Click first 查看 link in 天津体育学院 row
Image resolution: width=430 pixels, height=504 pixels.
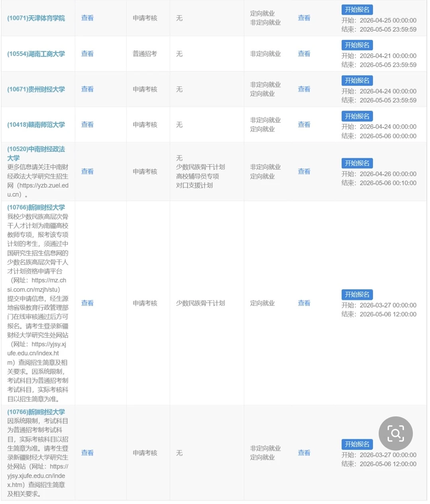(87, 18)
